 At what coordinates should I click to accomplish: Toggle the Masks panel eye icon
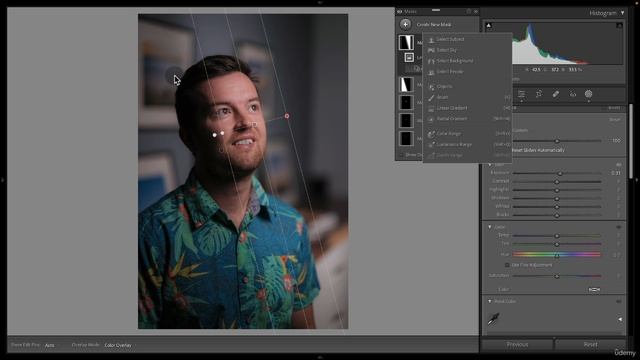point(400,11)
